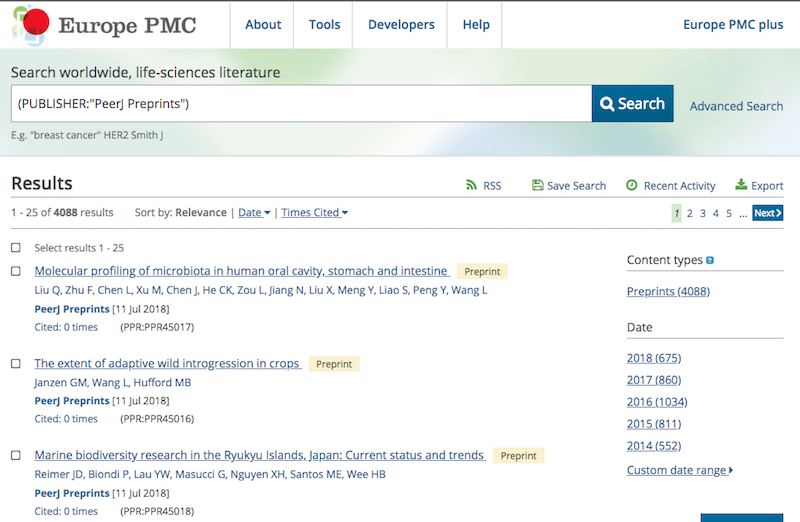Open the Help menu
The width and height of the screenshot is (800, 522).
(476, 24)
